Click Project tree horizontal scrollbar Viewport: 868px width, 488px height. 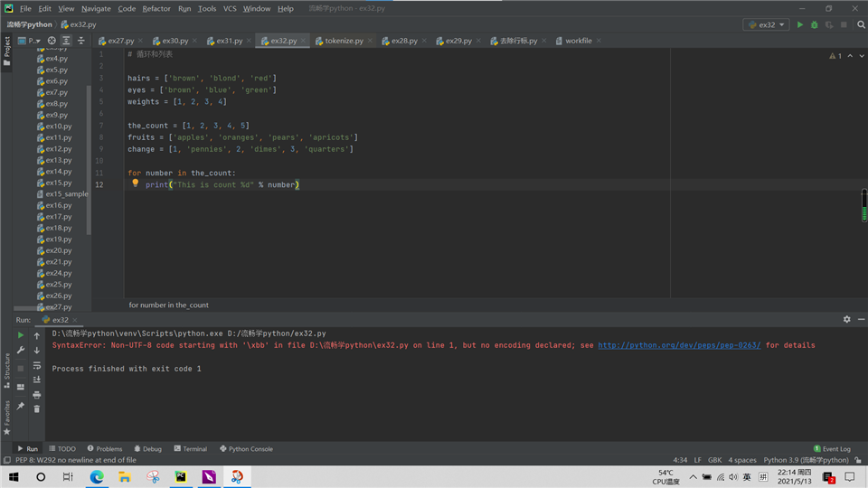click(34, 309)
